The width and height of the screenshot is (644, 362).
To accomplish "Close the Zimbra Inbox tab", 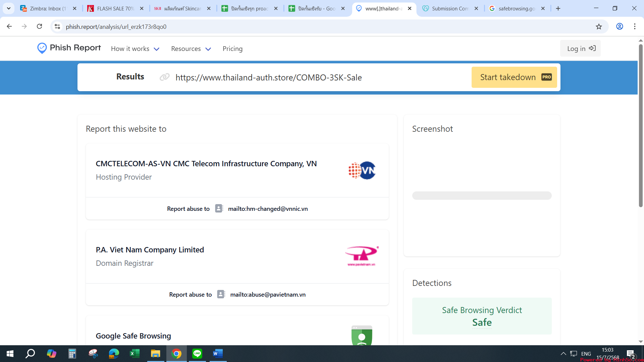I will 74,8.
